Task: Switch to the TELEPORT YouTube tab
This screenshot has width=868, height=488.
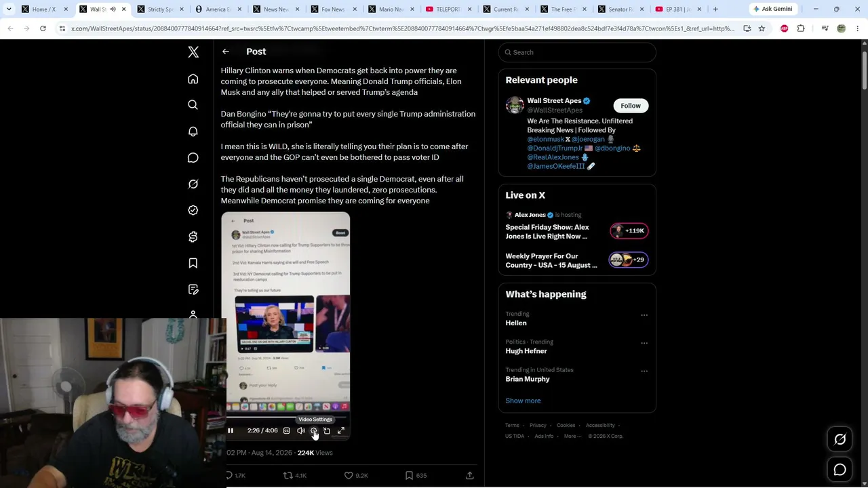Action: coord(448,9)
